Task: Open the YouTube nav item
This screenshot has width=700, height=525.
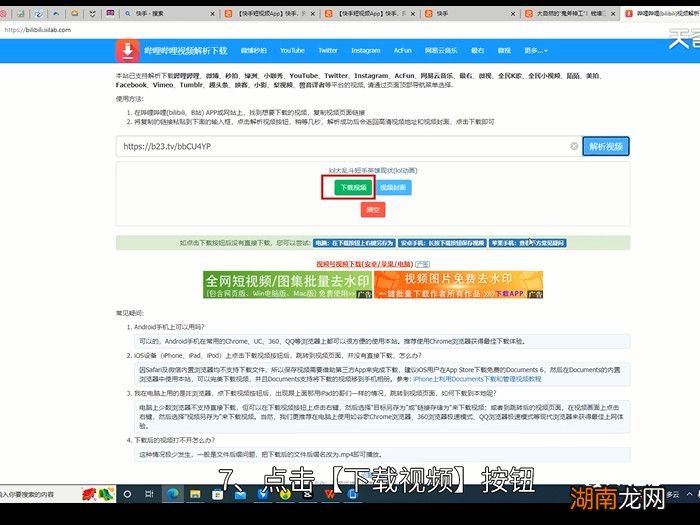Action: [x=292, y=51]
